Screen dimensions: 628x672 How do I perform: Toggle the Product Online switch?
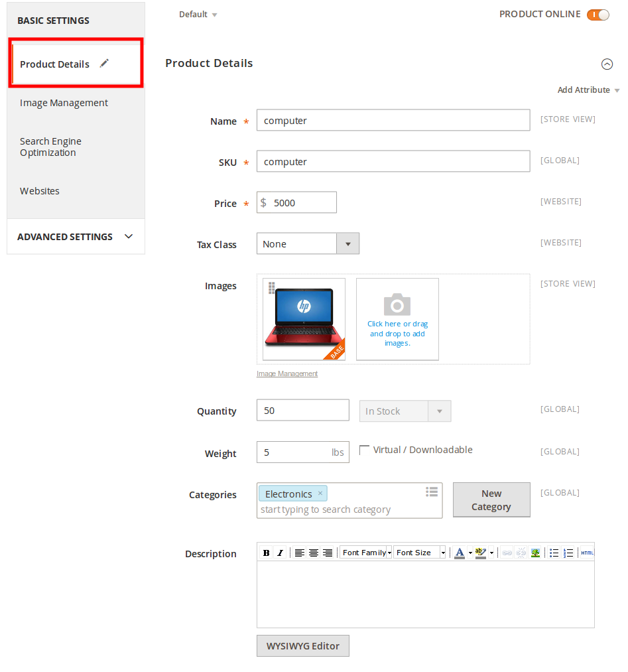click(x=597, y=15)
